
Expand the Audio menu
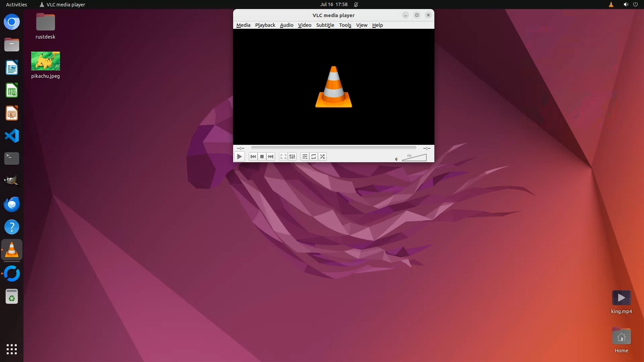point(286,25)
